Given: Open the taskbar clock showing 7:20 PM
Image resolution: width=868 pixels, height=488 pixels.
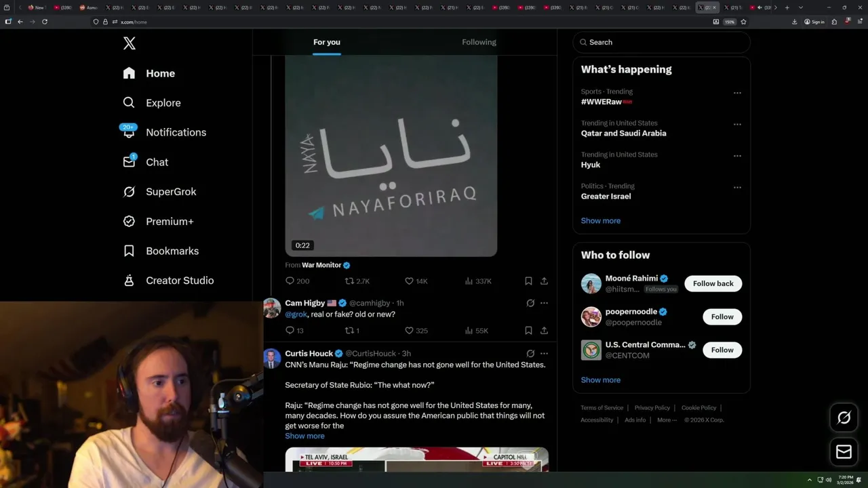Looking at the screenshot, I should [x=845, y=480].
